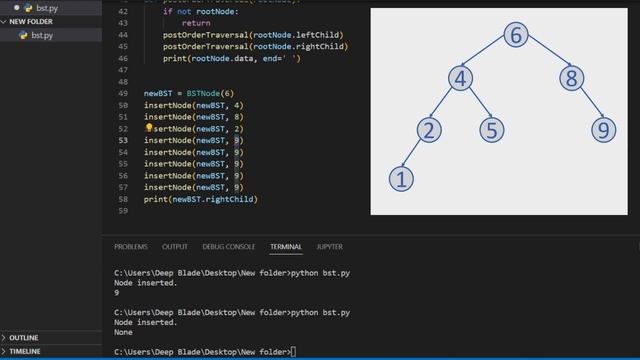Click line number 58 in the gutter
640x360 pixels.
click(x=123, y=199)
